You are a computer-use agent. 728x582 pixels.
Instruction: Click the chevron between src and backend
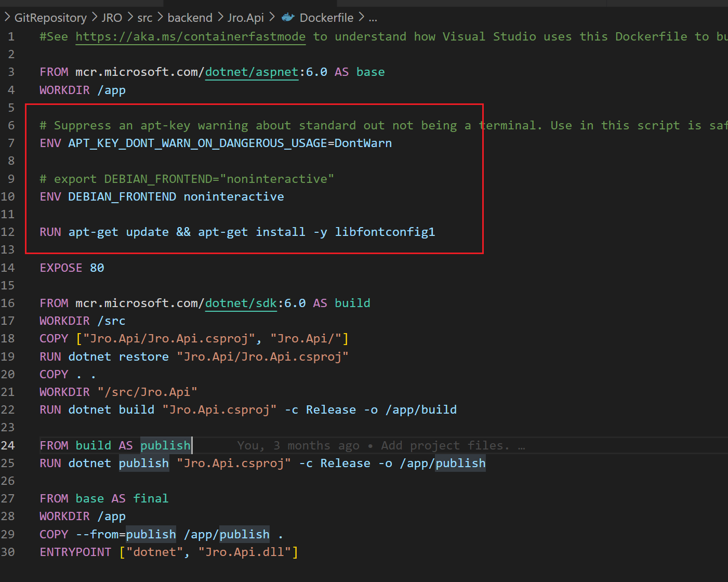(x=159, y=17)
